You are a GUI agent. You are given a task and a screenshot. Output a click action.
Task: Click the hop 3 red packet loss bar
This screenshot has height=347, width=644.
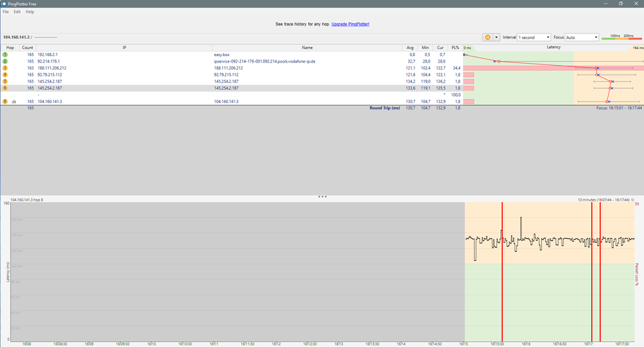[x=553, y=68]
